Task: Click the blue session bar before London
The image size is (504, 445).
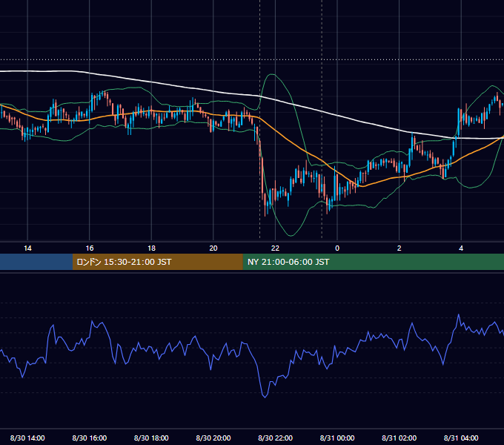Action: (36, 262)
